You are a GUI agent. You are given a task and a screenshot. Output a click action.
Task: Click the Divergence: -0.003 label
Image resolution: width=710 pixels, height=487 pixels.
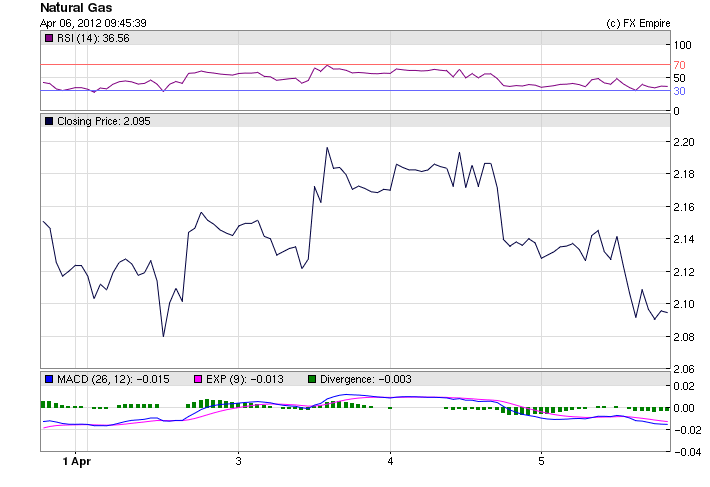pyautogui.click(x=366, y=379)
